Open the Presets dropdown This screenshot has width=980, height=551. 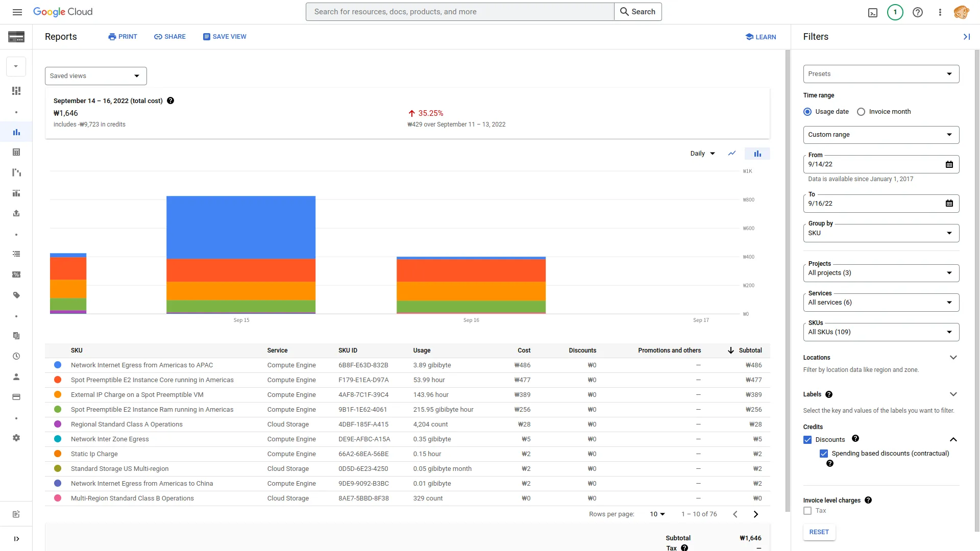tap(881, 74)
